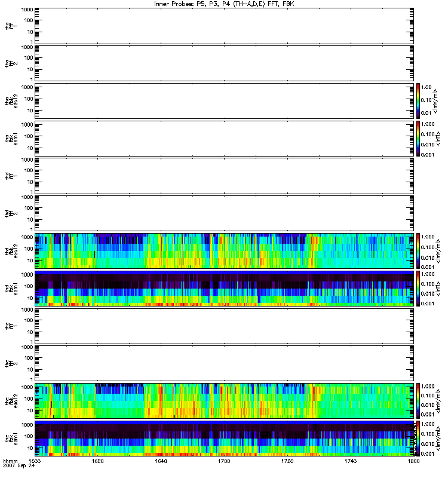Click the 1740 time axis label
Viewport: 448px width, 478px height.
[x=351, y=461]
